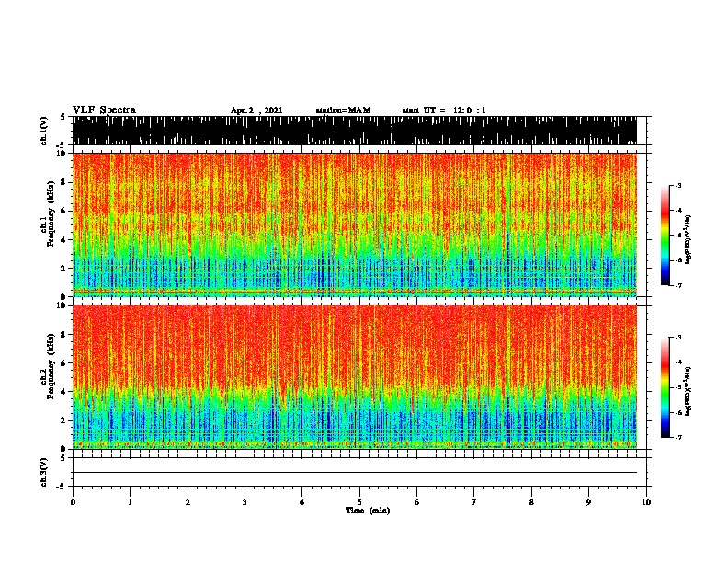Click the "-7" label on ch.2 color bar
This screenshot has width=728, height=563.
point(678,437)
